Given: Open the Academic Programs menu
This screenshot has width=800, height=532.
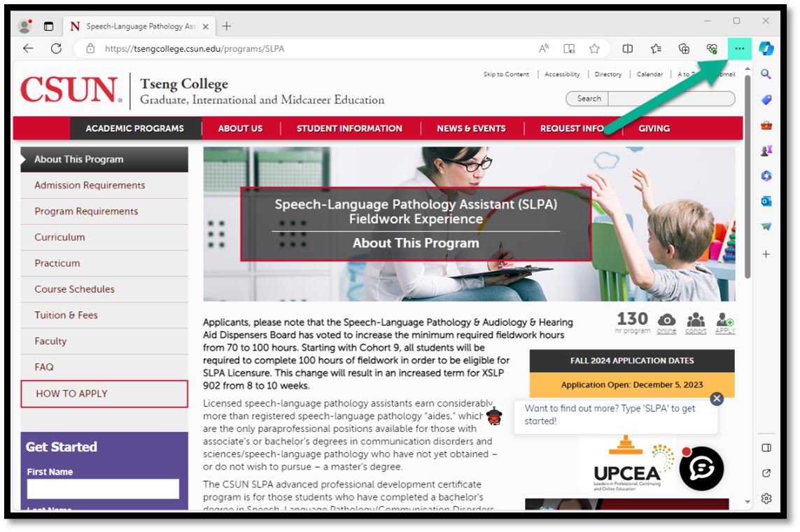Looking at the screenshot, I should coord(134,128).
